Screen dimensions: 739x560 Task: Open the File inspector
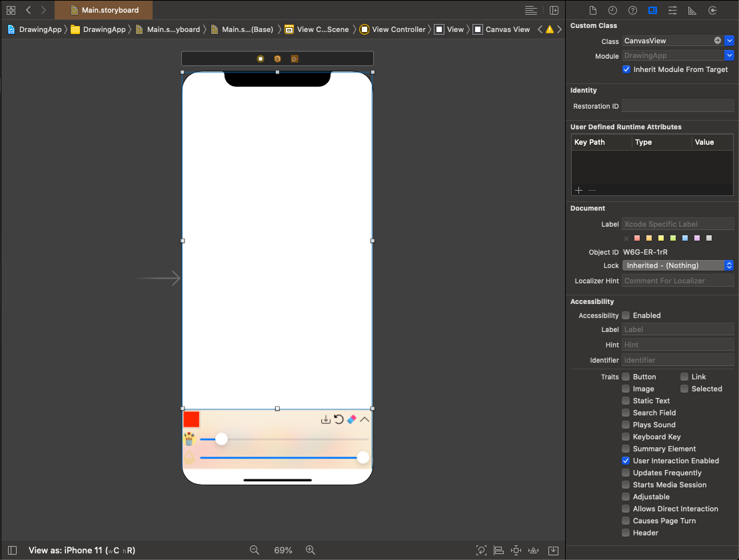point(594,11)
